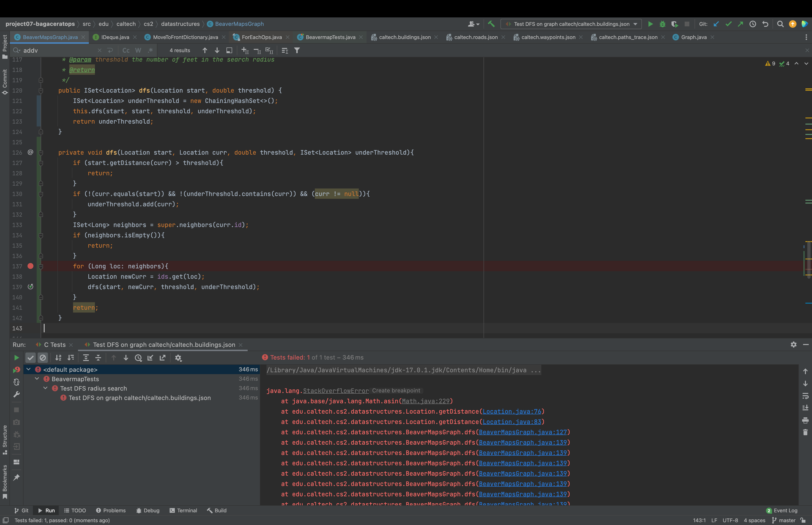Click the Create breakpoint link for StackOverflowError
This screenshot has height=525, width=812.
[x=396, y=391]
